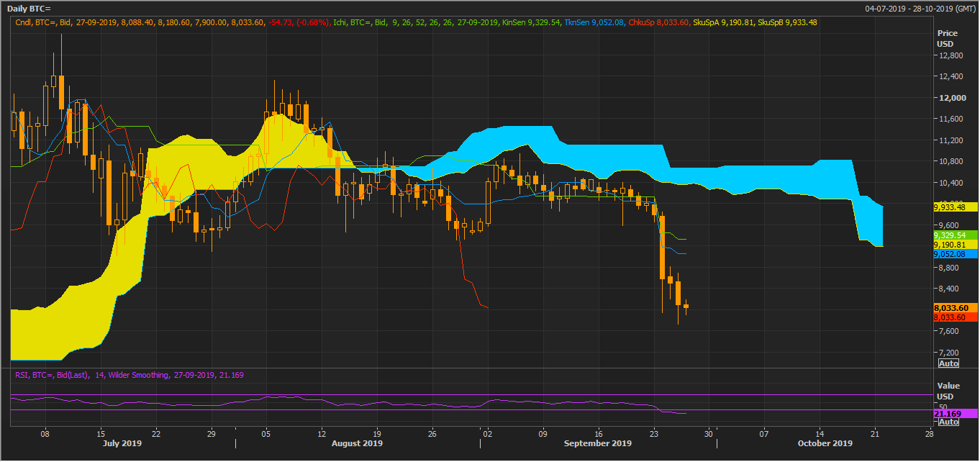This screenshot has width=980, height=462.
Task: Click the 08 date tick on time axis
Action: (45, 434)
